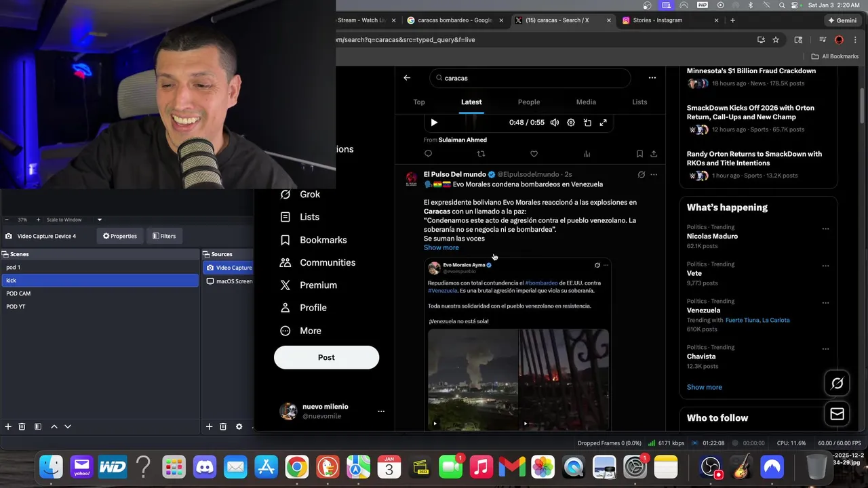Viewport: 868px width, 488px height.
Task: Open OBS preview scaling dropdown arrow
Action: pyautogui.click(x=100, y=220)
